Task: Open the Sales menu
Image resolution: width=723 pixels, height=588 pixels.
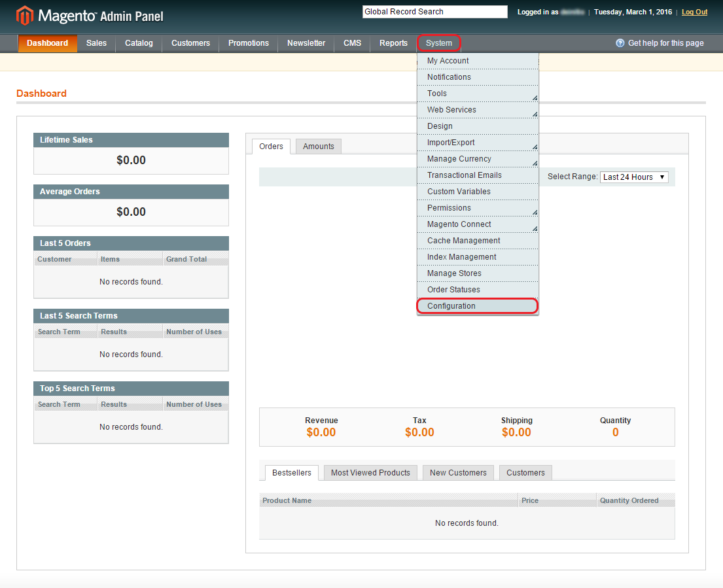Action: coord(96,43)
